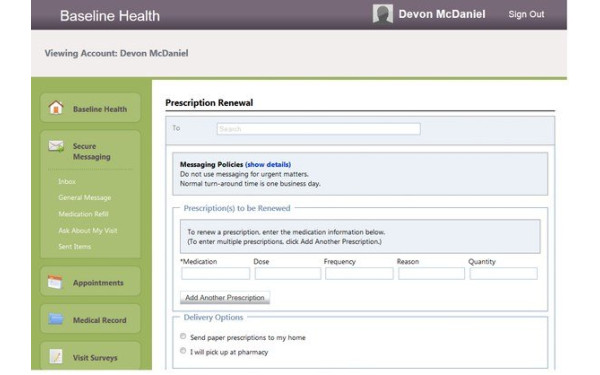Click the Messaging Policies label
Image resolution: width=600 pixels, height=375 pixels.
coord(211,165)
